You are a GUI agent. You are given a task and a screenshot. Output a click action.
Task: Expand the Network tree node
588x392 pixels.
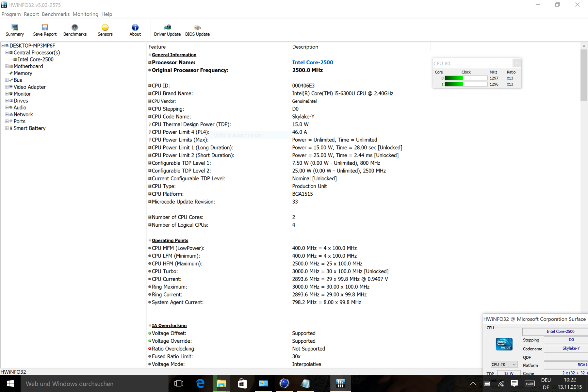click(7, 114)
